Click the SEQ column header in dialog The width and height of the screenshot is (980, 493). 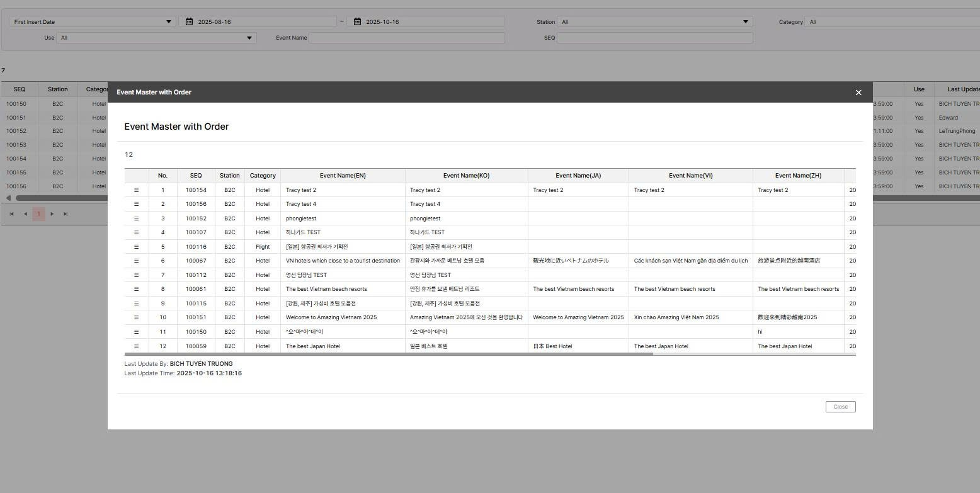(x=196, y=176)
